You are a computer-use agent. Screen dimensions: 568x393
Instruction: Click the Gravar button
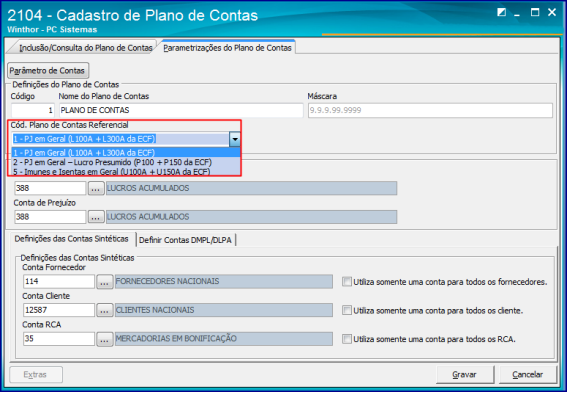click(x=464, y=375)
